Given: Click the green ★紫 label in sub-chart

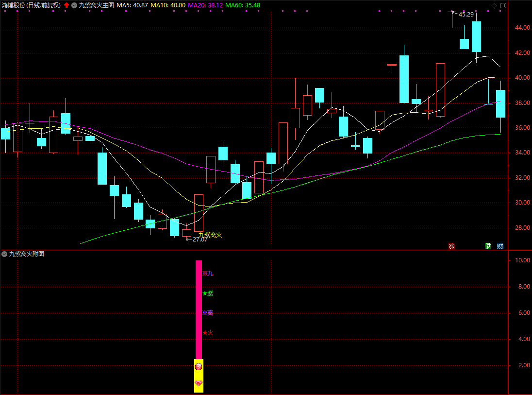Looking at the screenshot, I should coord(208,293).
